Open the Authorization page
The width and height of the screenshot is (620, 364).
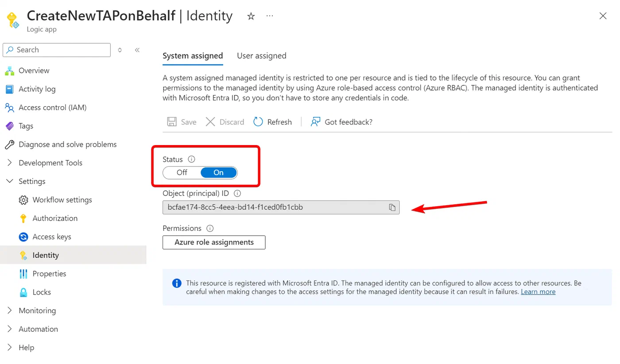[x=55, y=218]
